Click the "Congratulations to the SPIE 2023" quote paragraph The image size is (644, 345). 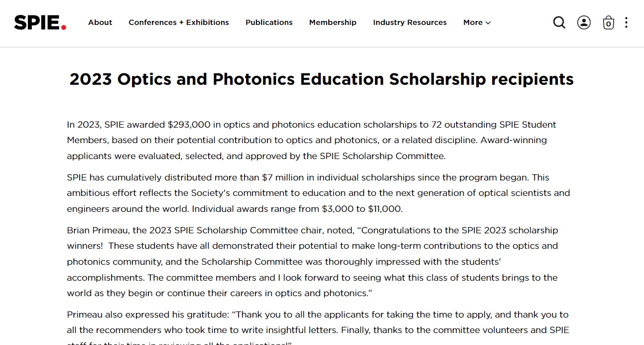point(312,262)
